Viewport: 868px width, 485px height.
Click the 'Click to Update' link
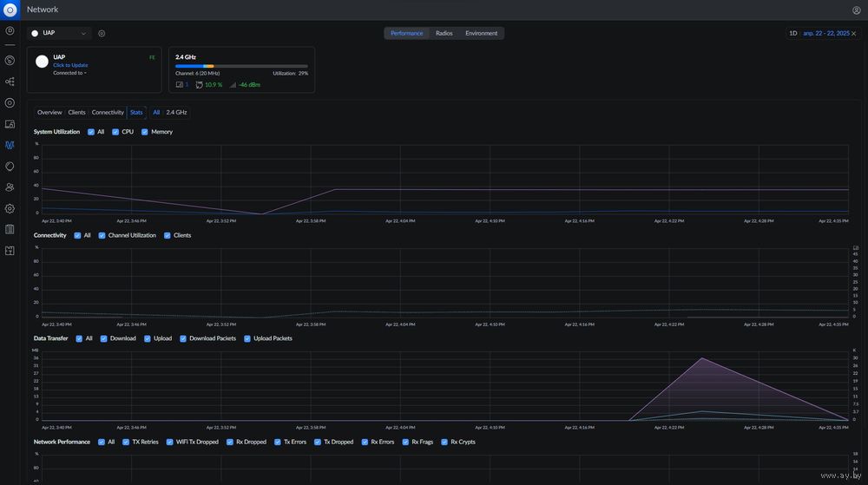[x=70, y=65]
